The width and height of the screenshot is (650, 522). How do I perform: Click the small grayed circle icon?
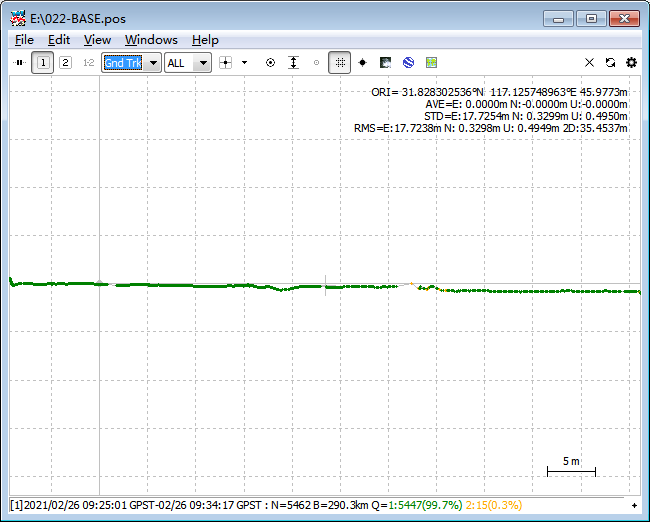point(316,63)
